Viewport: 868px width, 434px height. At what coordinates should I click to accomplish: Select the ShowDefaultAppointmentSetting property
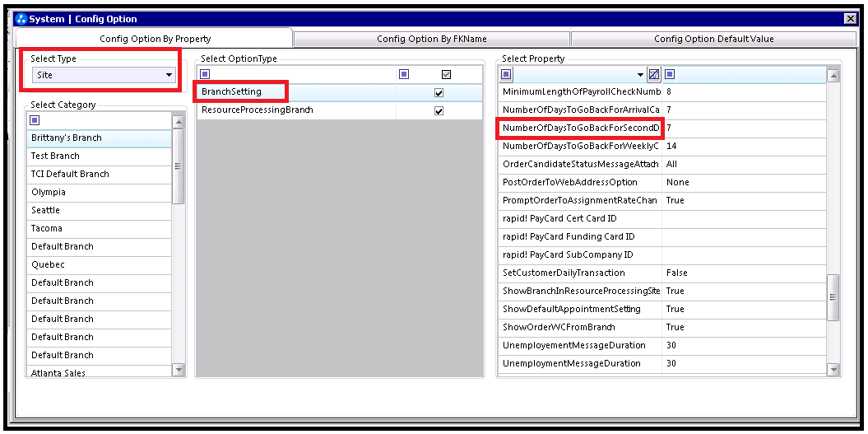[x=581, y=310]
